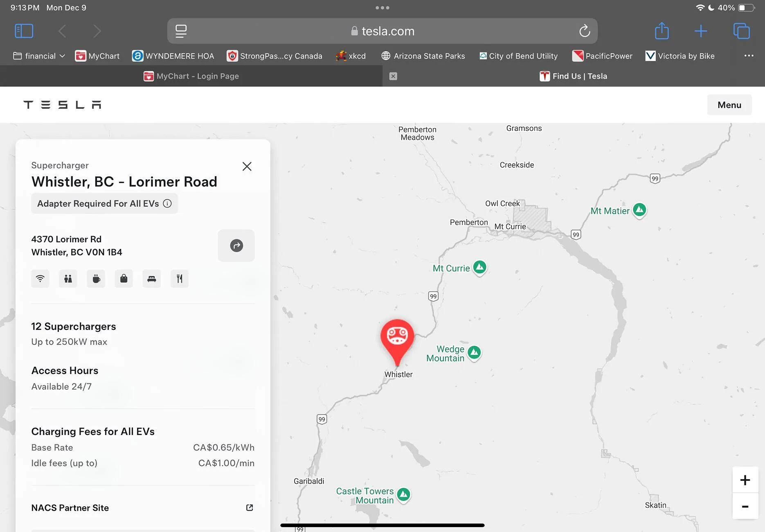Expand the financial bookmarks folder

(39, 56)
